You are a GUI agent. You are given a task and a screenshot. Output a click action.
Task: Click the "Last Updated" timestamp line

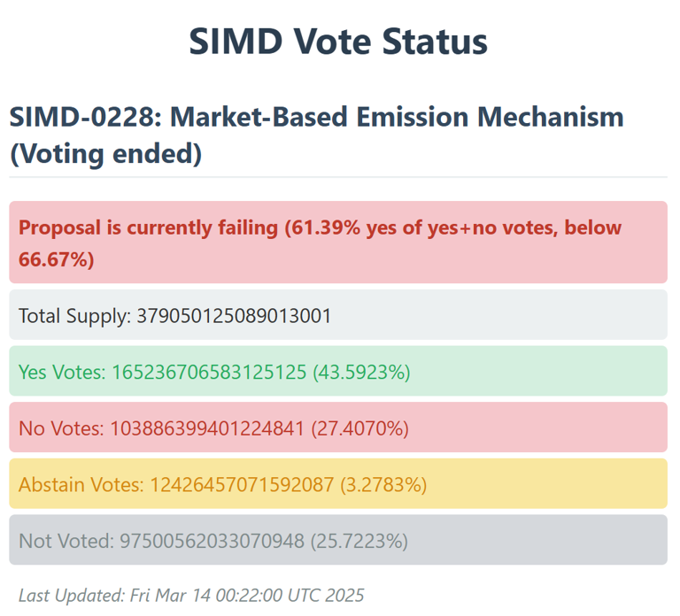[x=191, y=596]
